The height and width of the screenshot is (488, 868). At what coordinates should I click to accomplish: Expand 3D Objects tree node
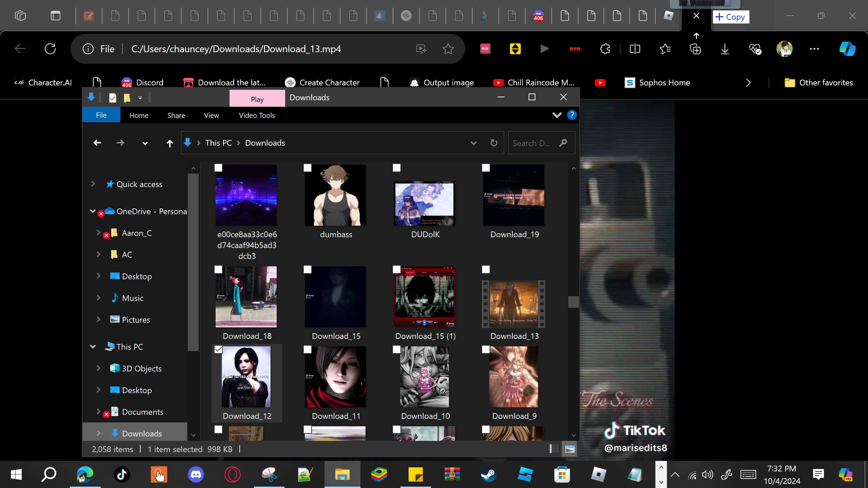[98, 368]
